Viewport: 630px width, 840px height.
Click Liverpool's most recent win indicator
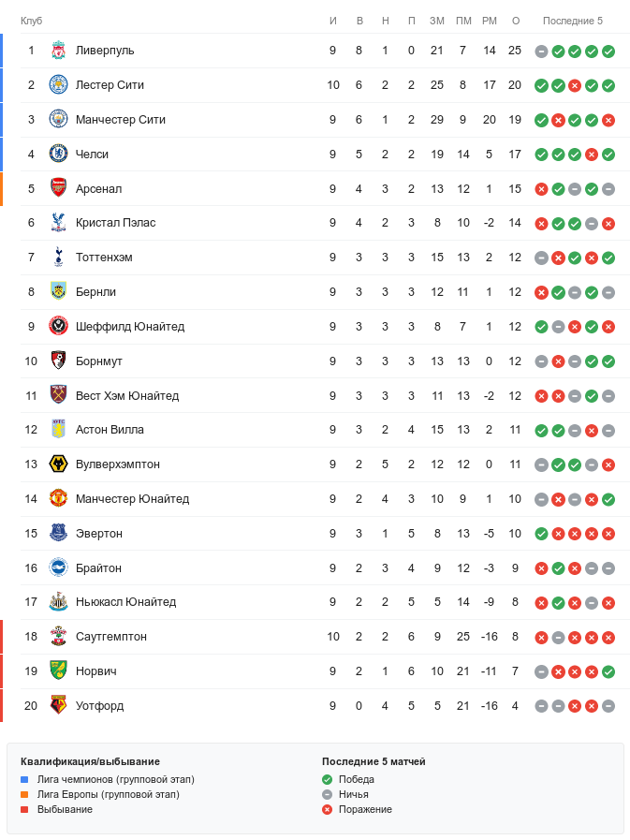[x=608, y=51]
